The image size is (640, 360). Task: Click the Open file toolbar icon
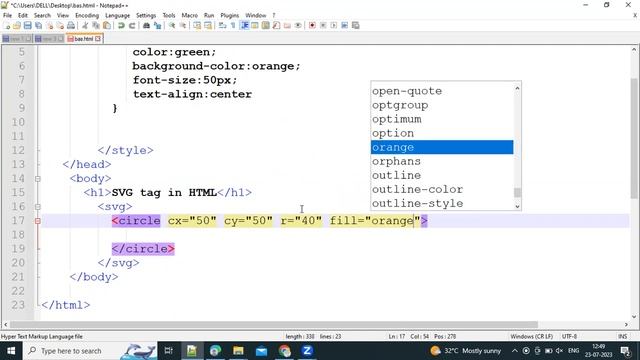pos(17,25)
